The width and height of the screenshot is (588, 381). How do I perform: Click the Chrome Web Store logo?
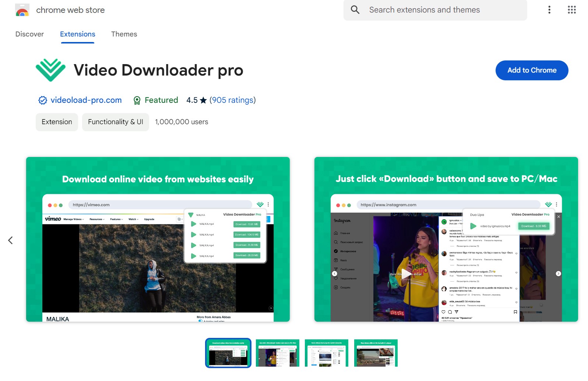click(22, 10)
